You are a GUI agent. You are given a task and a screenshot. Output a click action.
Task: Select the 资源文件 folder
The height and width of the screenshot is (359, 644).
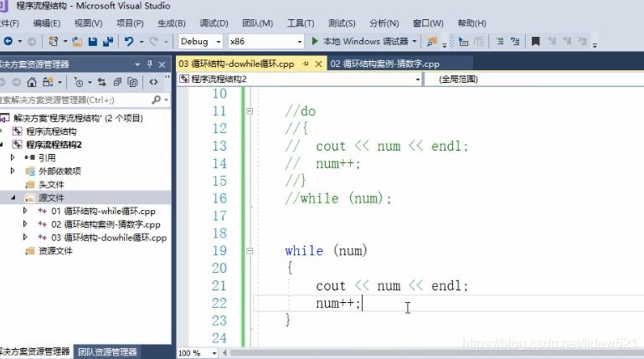(55, 251)
